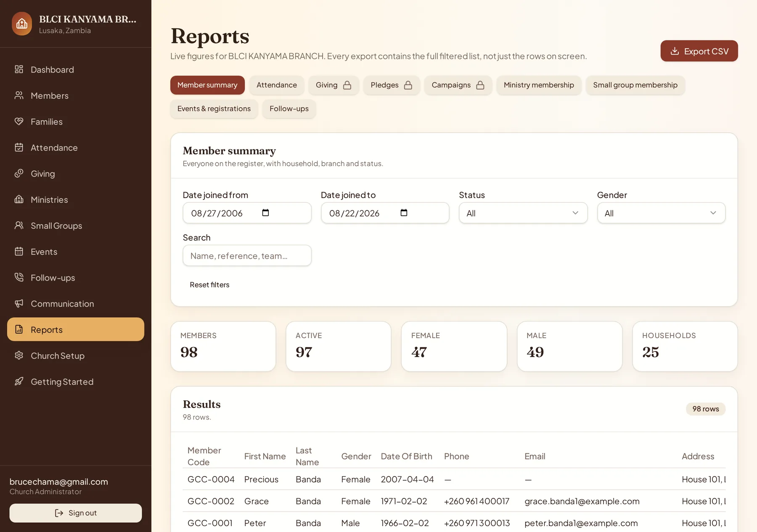Click brucechama@gmail.com account label
This screenshot has height=532, width=757.
(x=59, y=482)
